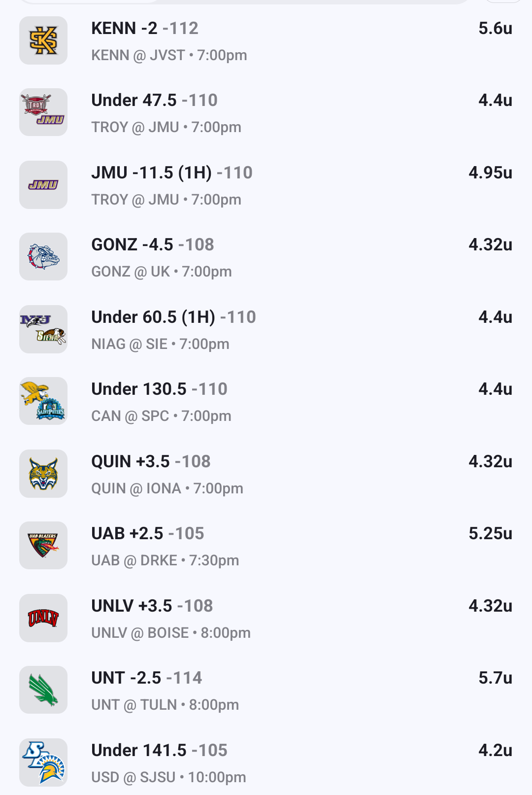This screenshot has height=795, width=532.
Task: Tap the Kennesaw State KS logo
Action: point(43,40)
